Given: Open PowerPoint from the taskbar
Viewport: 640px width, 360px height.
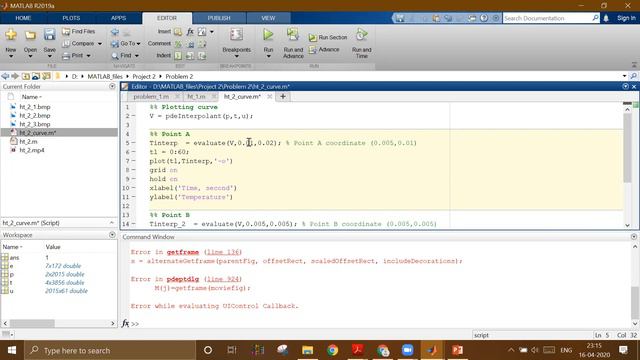Looking at the screenshot, I should point(458,350).
